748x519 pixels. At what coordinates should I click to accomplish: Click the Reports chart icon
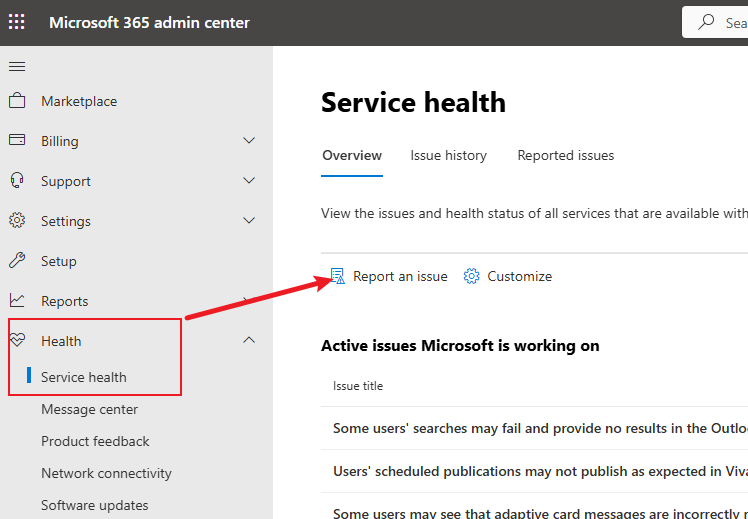[x=17, y=301]
